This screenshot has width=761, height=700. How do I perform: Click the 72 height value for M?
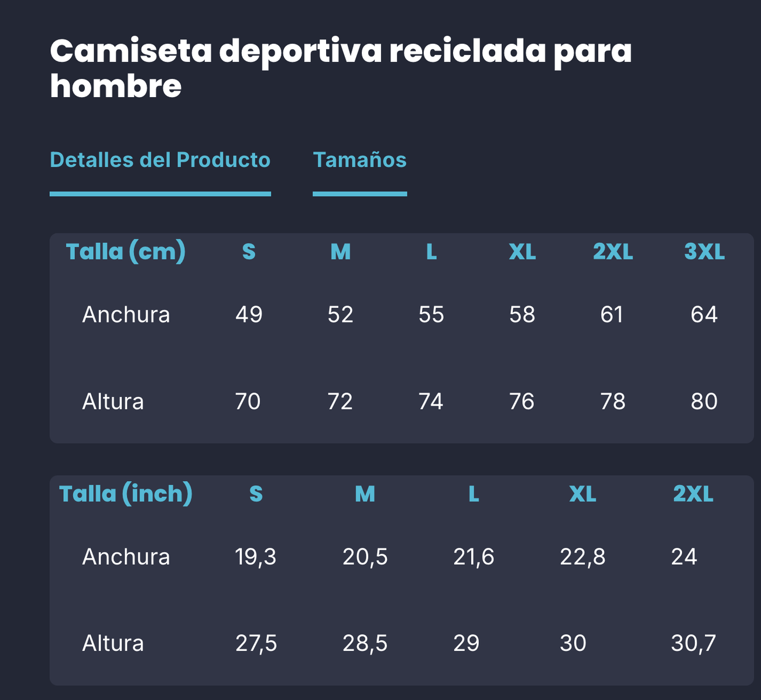tap(340, 402)
